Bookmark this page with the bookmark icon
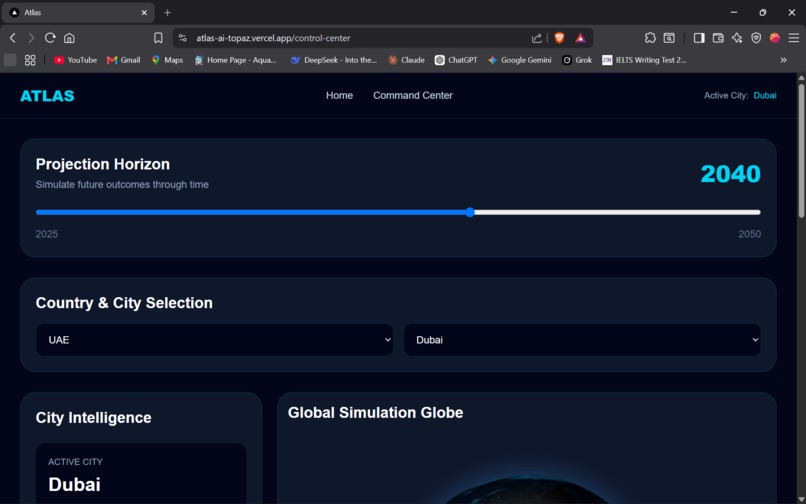 [x=158, y=38]
